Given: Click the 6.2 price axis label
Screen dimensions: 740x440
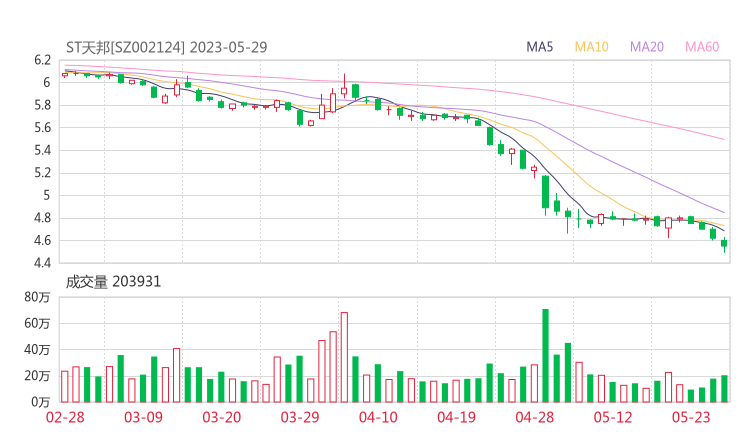Looking at the screenshot, I should 42,60.
